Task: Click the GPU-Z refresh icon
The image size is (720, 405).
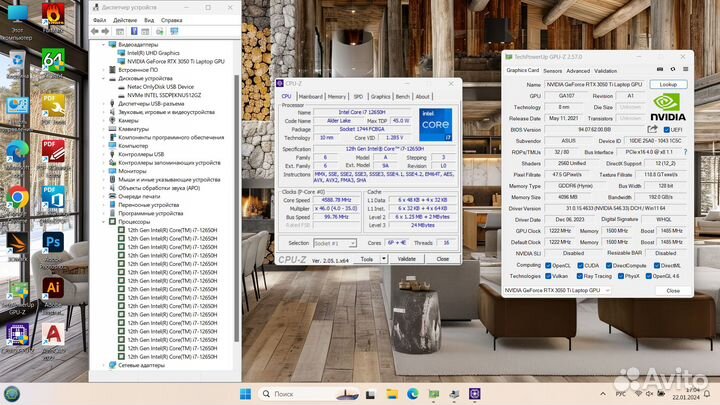Action: pos(673,69)
